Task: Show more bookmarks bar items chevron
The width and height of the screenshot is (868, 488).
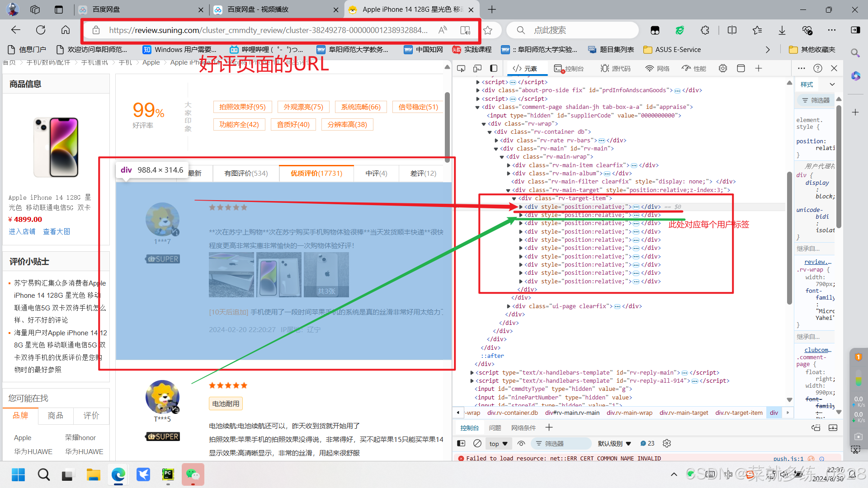Action: [x=767, y=50]
